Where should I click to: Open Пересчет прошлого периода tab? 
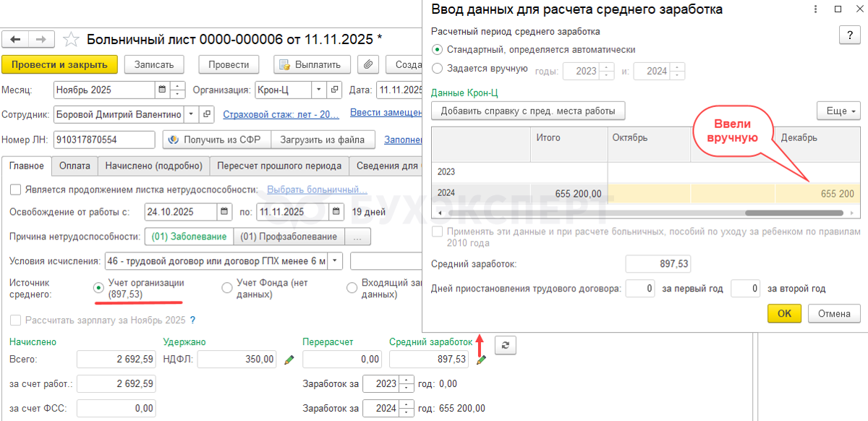point(279,166)
